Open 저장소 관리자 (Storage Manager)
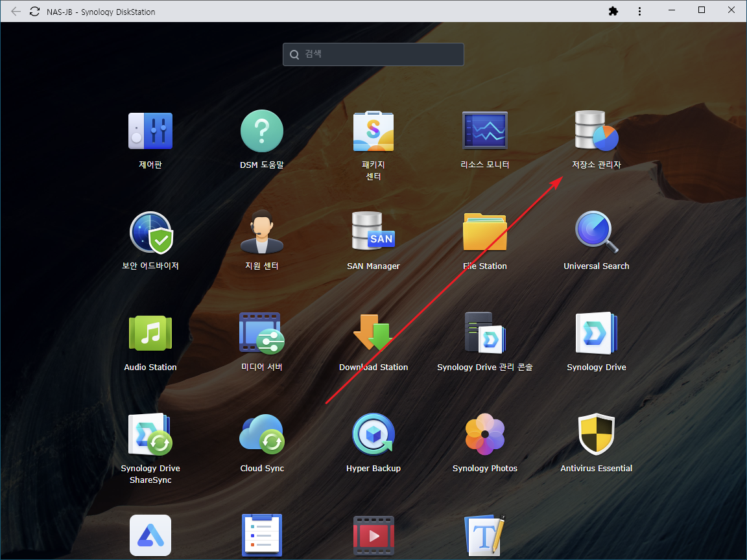747x560 pixels. [x=596, y=130]
